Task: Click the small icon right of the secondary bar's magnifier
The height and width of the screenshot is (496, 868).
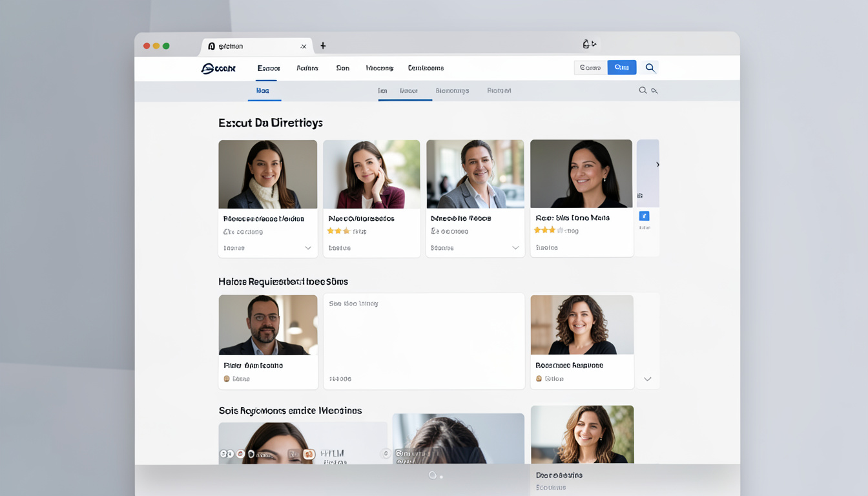Action: click(654, 91)
